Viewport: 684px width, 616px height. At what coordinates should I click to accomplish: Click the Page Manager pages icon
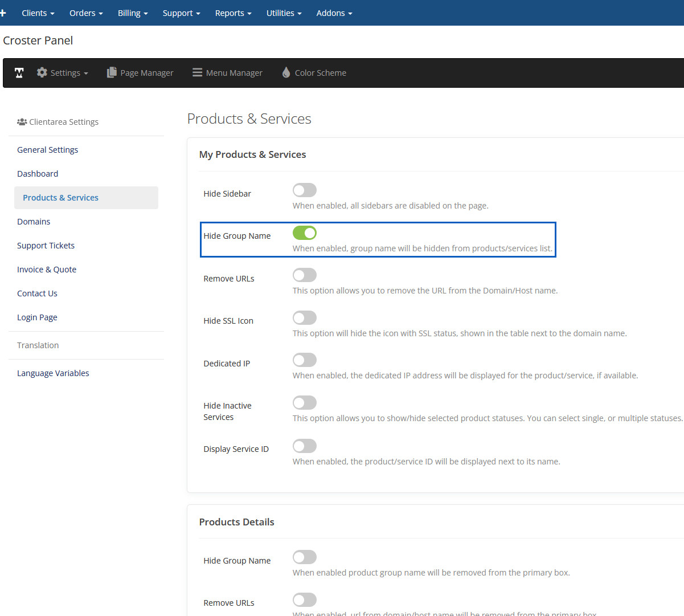click(x=112, y=72)
